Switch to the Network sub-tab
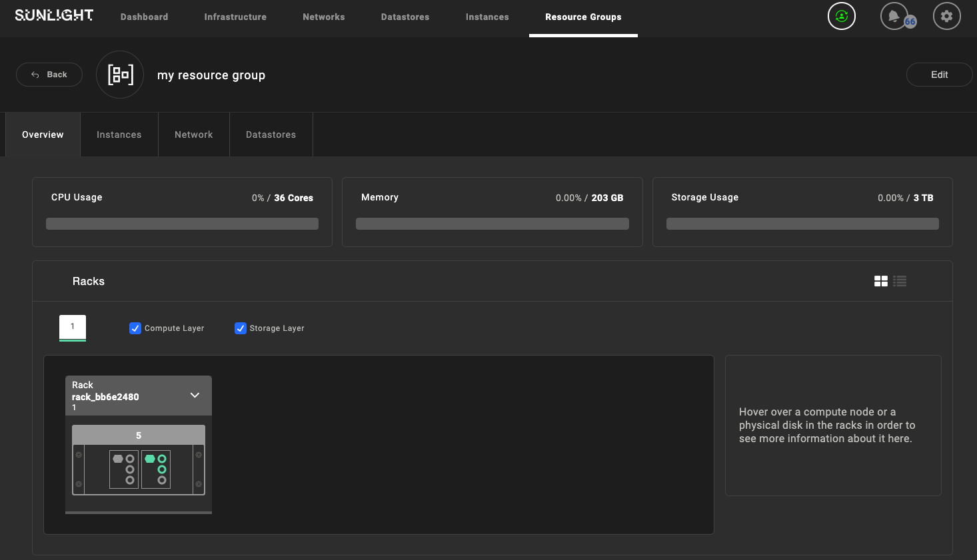This screenshot has height=560, width=977. tap(194, 135)
